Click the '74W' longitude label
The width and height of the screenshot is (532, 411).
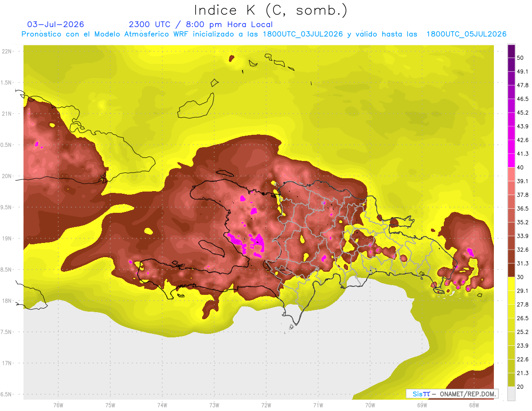click(x=162, y=405)
